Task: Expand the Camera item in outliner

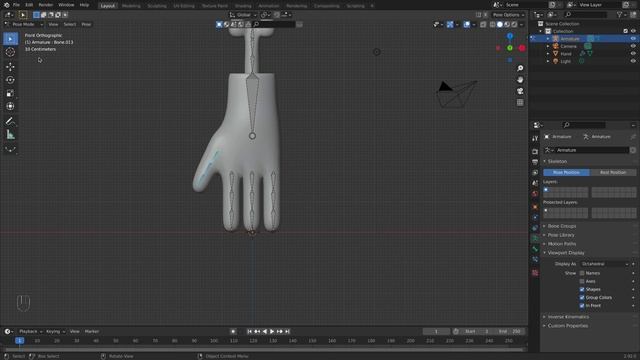Action: point(548,46)
